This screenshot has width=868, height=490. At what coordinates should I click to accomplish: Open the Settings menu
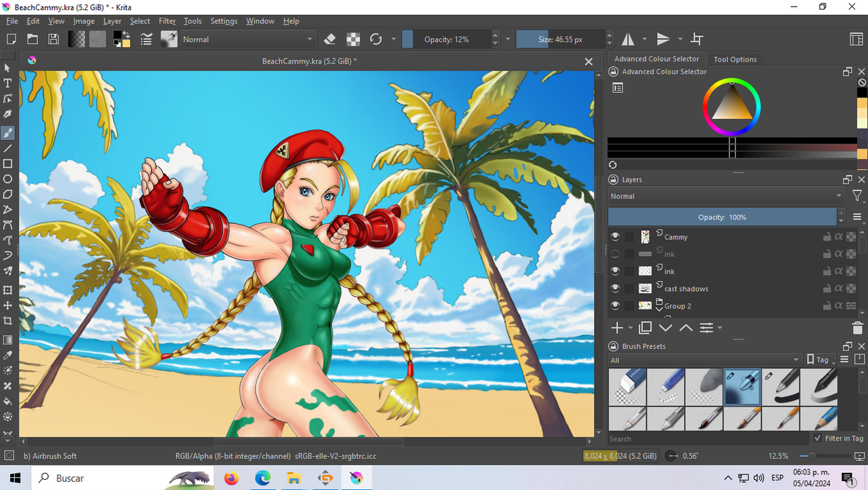point(224,21)
